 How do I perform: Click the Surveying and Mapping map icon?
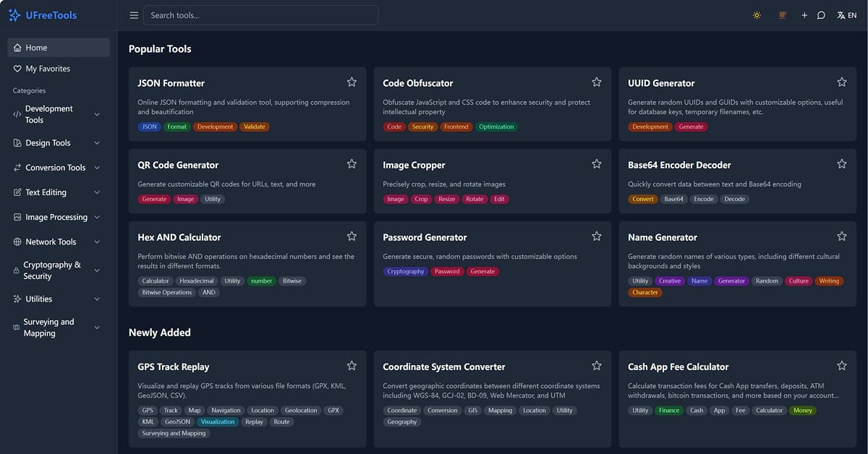16,327
